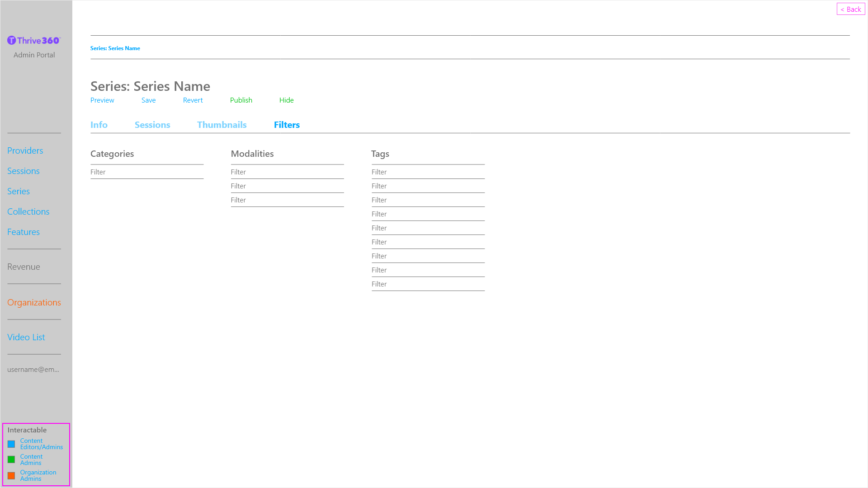Open the Providers section
The width and height of the screenshot is (868, 488).
(x=25, y=150)
